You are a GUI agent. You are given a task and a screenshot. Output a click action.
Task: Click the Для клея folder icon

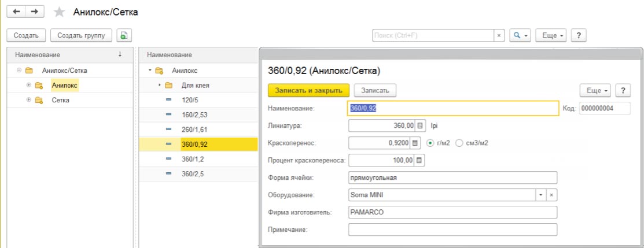tap(169, 86)
